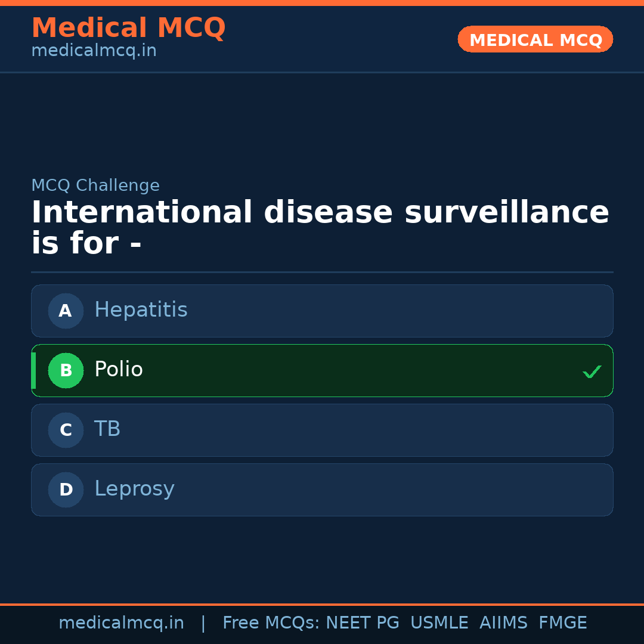The width and height of the screenshot is (644, 644).
Task: Click the FMGE footer text
Action: [x=562, y=623]
